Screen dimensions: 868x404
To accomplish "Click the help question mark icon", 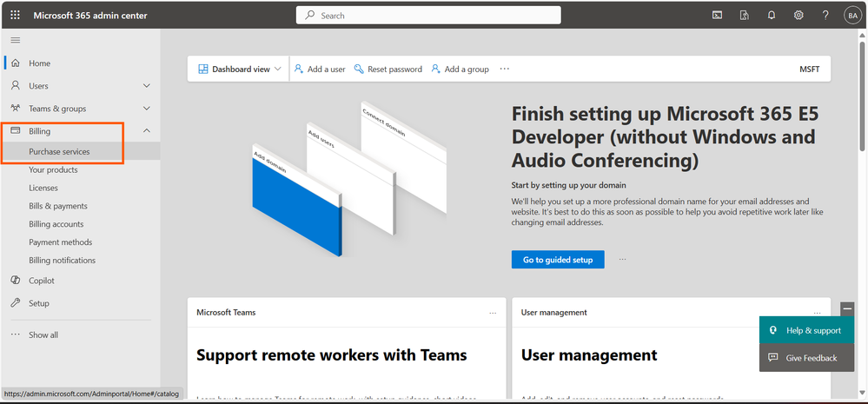I will pyautogui.click(x=825, y=16).
